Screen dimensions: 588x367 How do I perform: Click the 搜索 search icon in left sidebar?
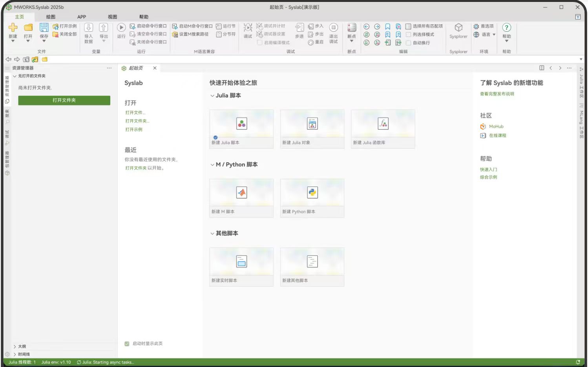coord(7,122)
